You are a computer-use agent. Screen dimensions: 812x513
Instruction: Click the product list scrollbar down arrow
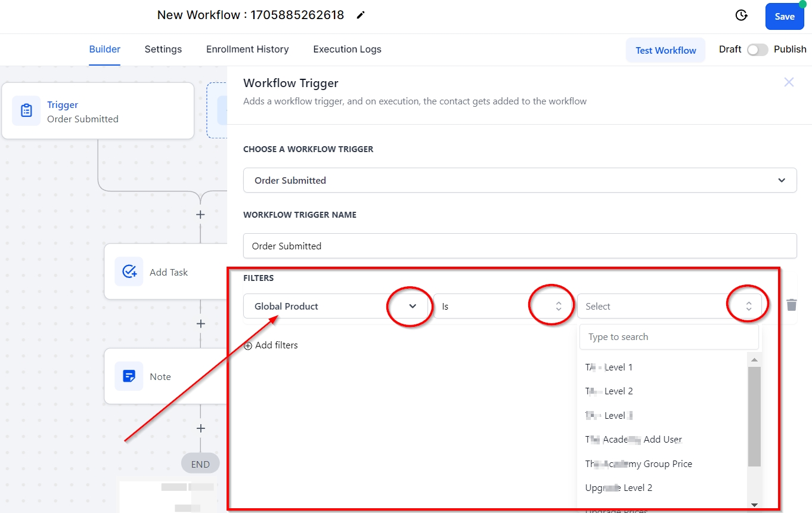pos(754,505)
